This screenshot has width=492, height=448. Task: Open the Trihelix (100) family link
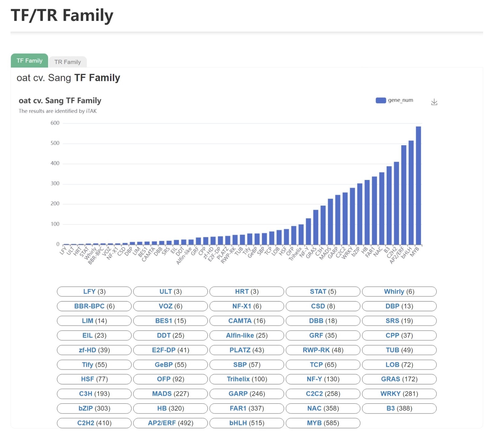click(247, 379)
